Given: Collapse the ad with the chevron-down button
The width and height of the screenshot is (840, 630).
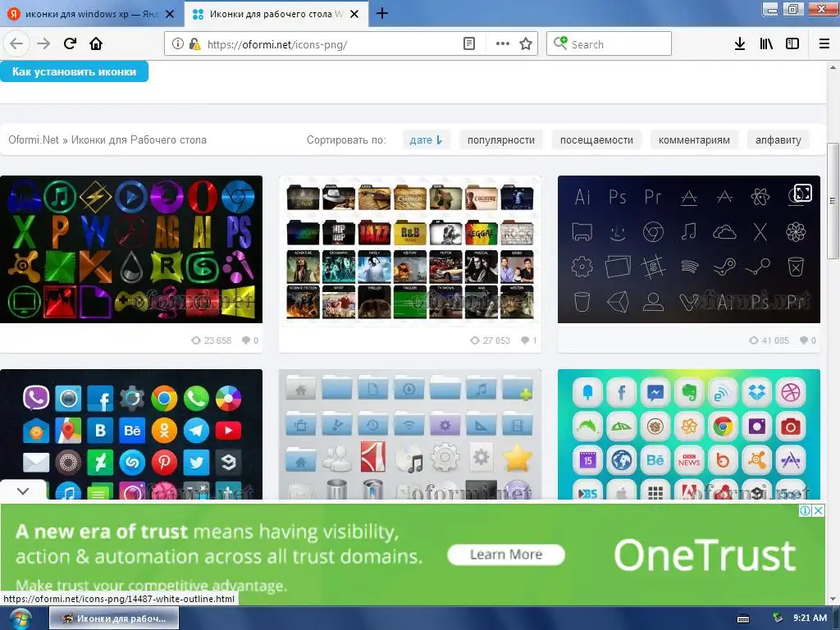Looking at the screenshot, I should pyautogui.click(x=23, y=491).
